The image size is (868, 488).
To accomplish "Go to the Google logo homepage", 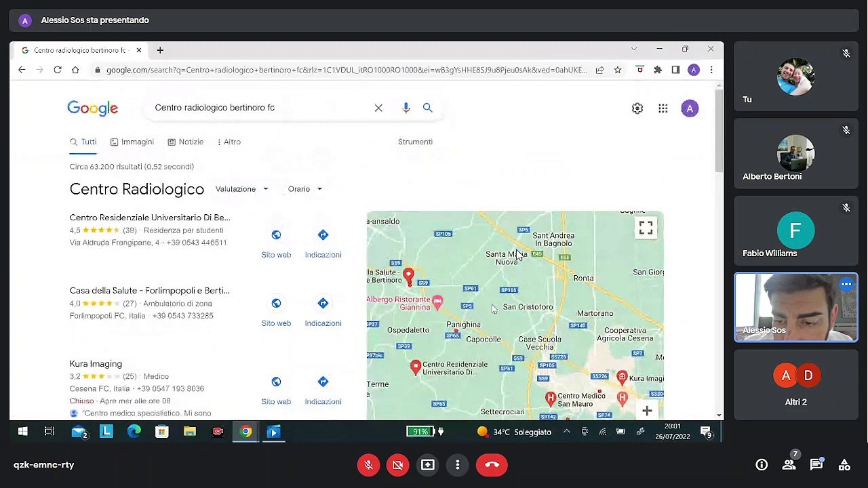I will coord(93,108).
